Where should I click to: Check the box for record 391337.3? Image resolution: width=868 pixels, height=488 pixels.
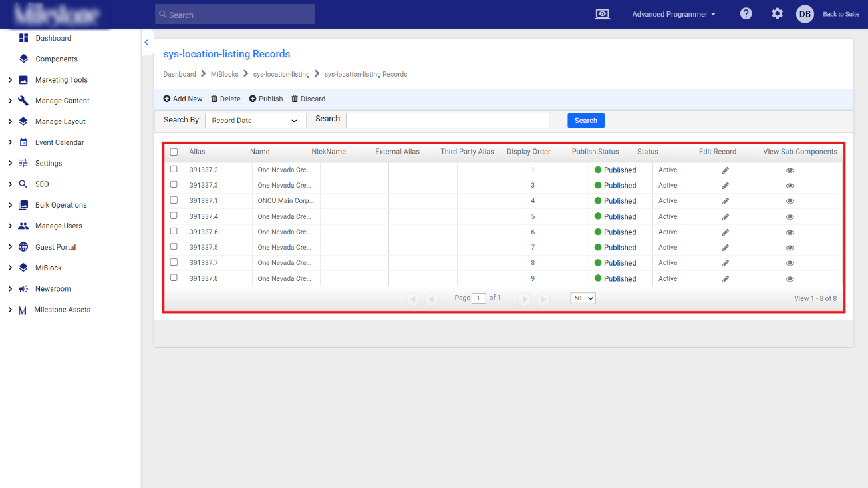174,185
